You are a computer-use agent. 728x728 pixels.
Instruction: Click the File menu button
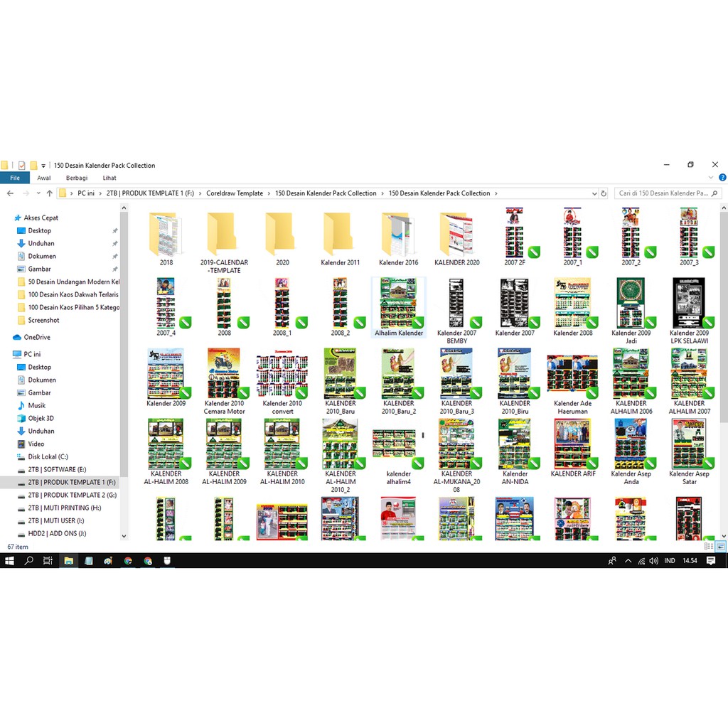tap(15, 178)
